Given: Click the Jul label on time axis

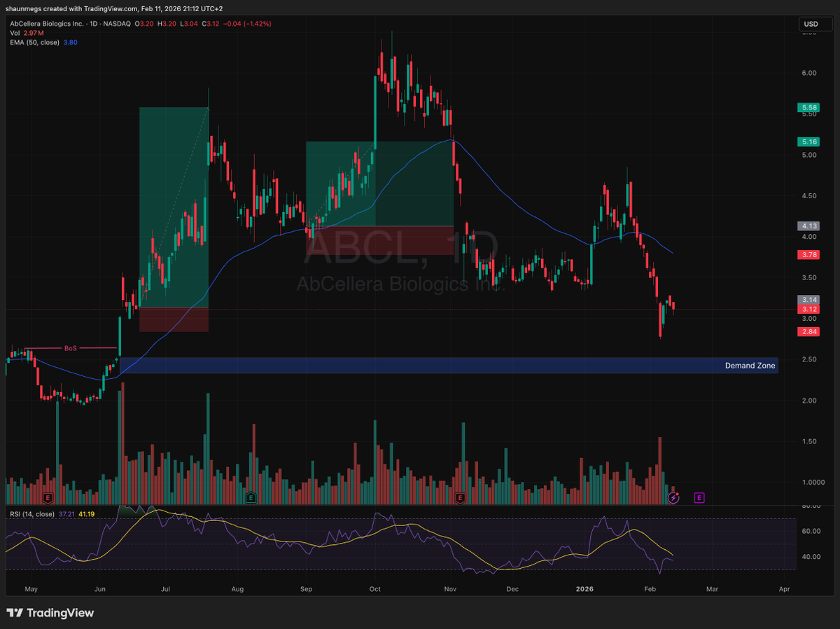Looking at the screenshot, I should pyautogui.click(x=166, y=590).
